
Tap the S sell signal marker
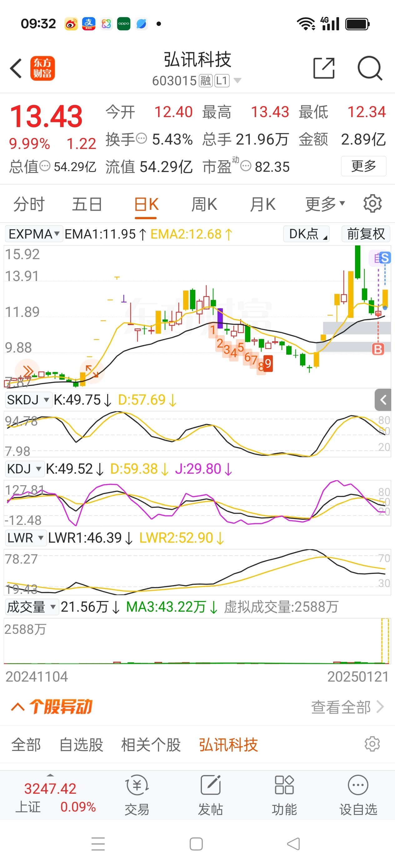(x=385, y=258)
